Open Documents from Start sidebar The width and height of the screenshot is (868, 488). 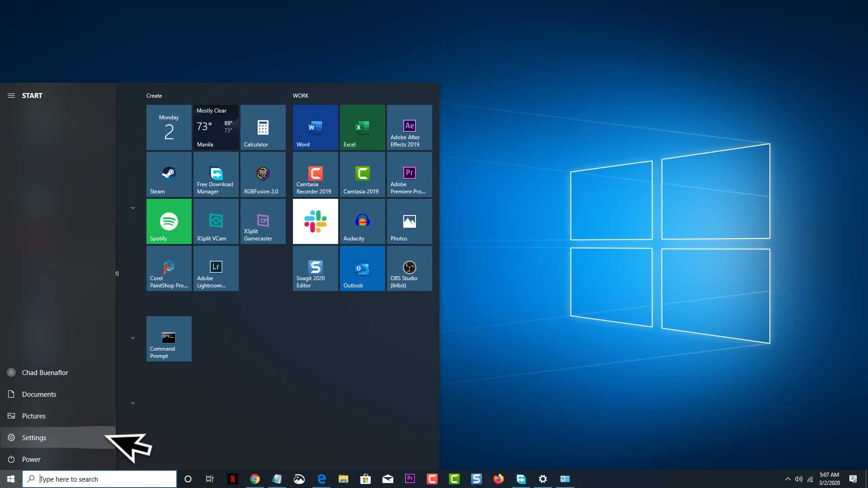[x=58, y=394]
